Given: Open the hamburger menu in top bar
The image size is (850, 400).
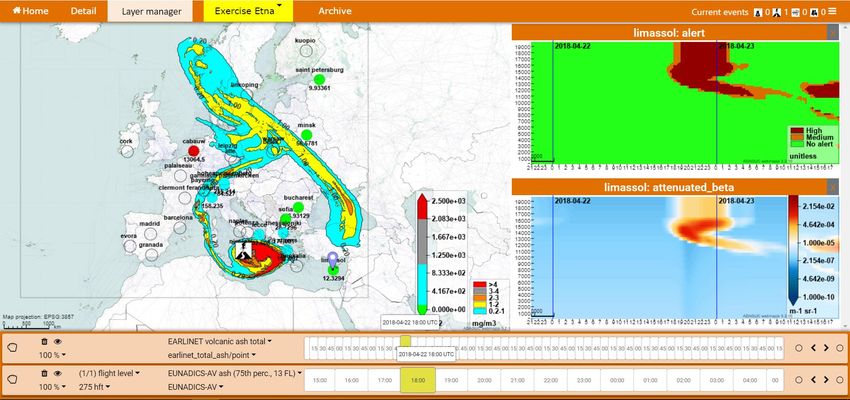Looking at the screenshot, I should point(832,11).
